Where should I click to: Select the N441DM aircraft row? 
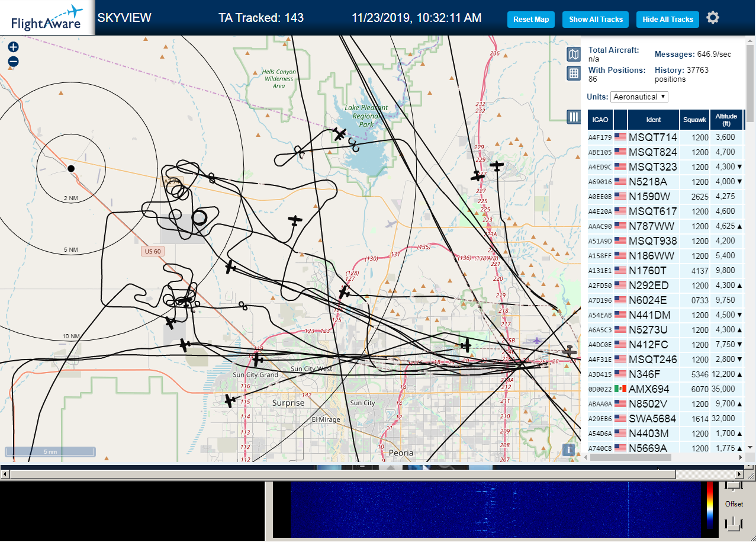665,315
